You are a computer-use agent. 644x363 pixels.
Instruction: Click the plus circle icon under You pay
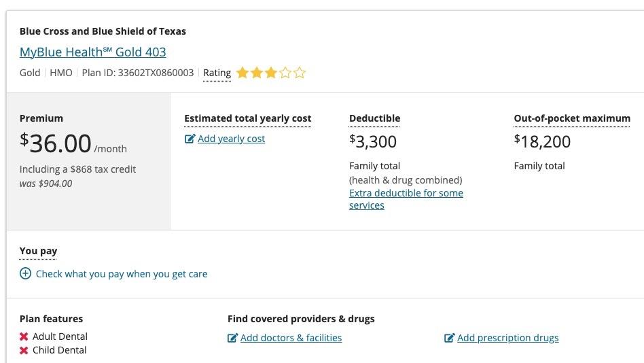(25, 274)
